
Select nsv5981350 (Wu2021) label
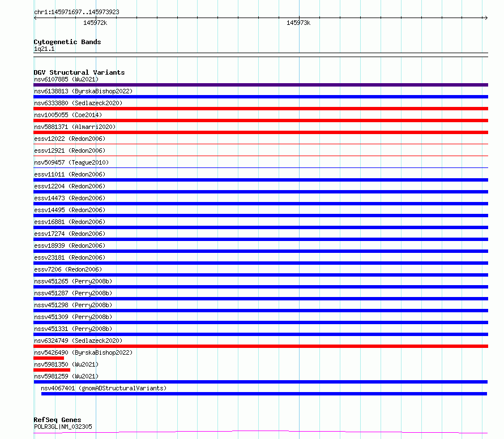[66, 364]
